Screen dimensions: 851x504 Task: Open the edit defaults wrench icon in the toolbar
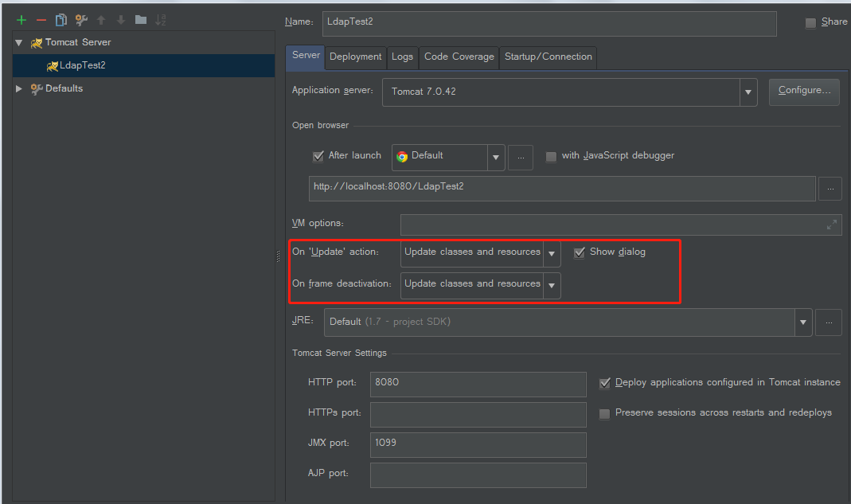[81, 20]
